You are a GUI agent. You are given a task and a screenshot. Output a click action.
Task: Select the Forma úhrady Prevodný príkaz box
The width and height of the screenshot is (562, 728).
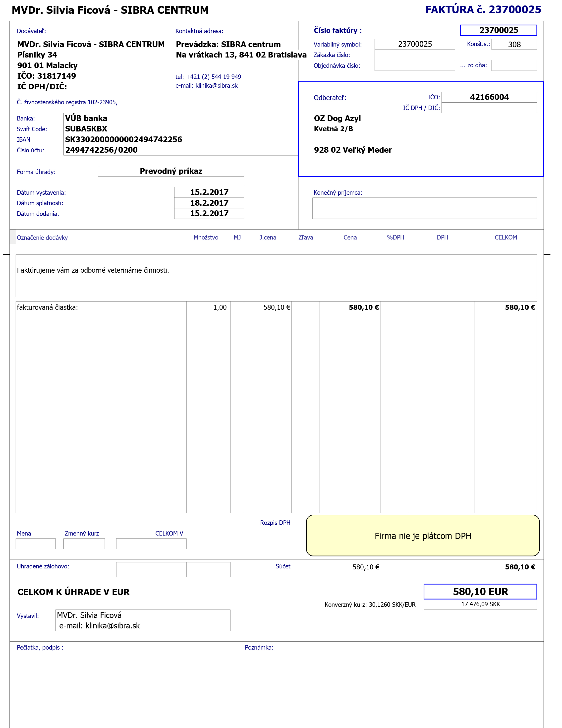pos(170,171)
